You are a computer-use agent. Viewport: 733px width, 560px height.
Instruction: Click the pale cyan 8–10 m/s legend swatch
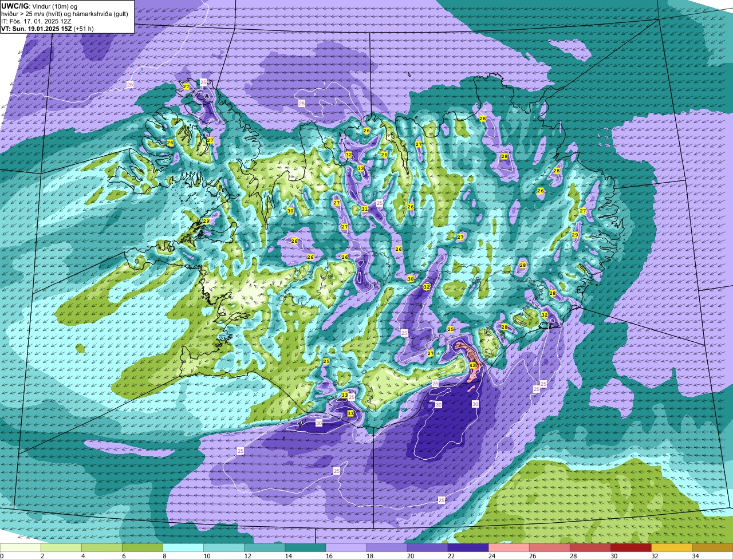click(183, 547)
